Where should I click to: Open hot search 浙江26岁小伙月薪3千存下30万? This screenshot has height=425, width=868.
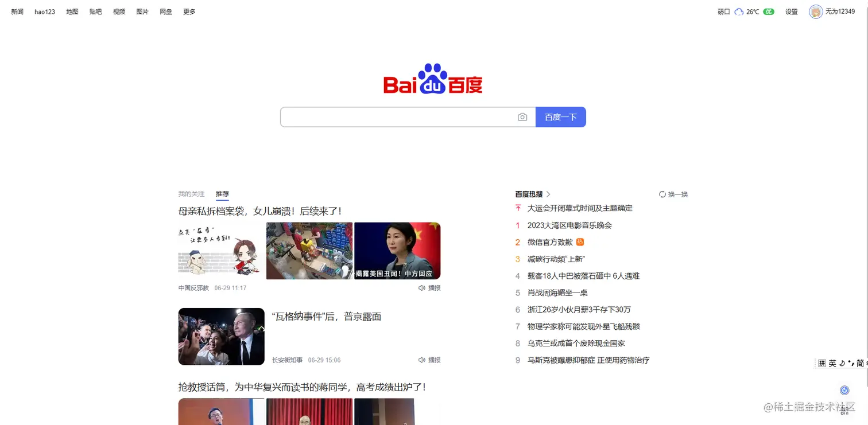[x=579, y=310]
